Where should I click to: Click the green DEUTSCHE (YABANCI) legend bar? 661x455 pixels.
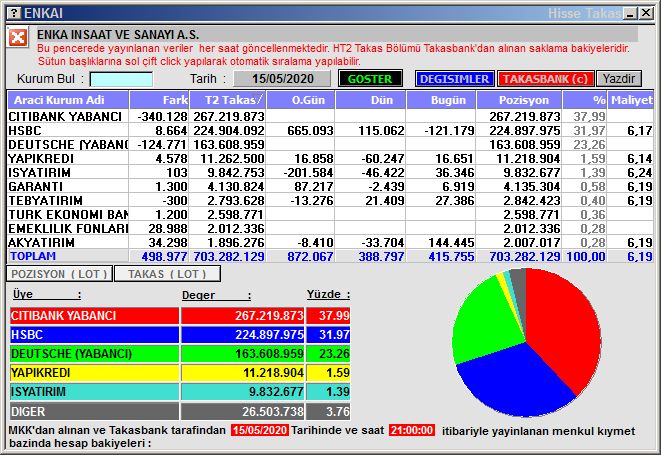coord(94,354)
